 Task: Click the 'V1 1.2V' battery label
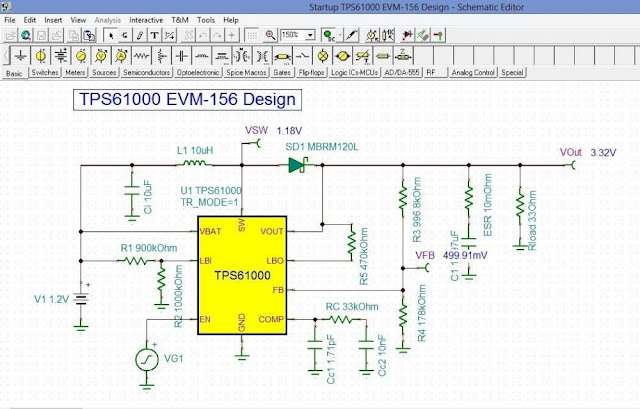pyautogui.click(x=52, y=299)
